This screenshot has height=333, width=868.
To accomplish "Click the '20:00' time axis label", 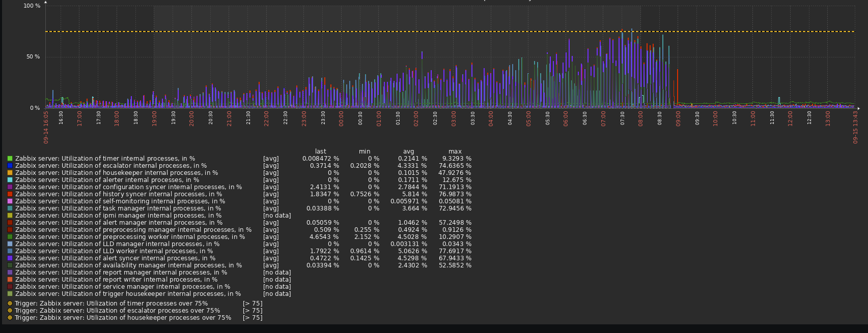I will coord(192,118).
